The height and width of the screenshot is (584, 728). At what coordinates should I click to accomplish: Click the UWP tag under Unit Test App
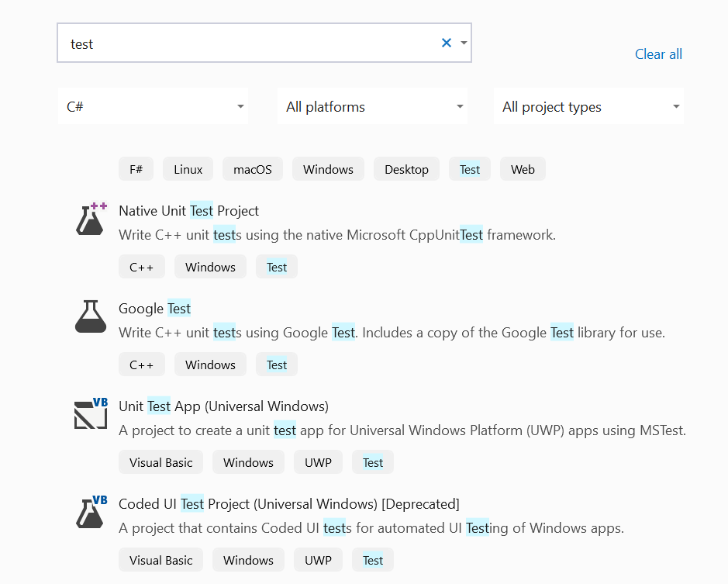[318, 461]
